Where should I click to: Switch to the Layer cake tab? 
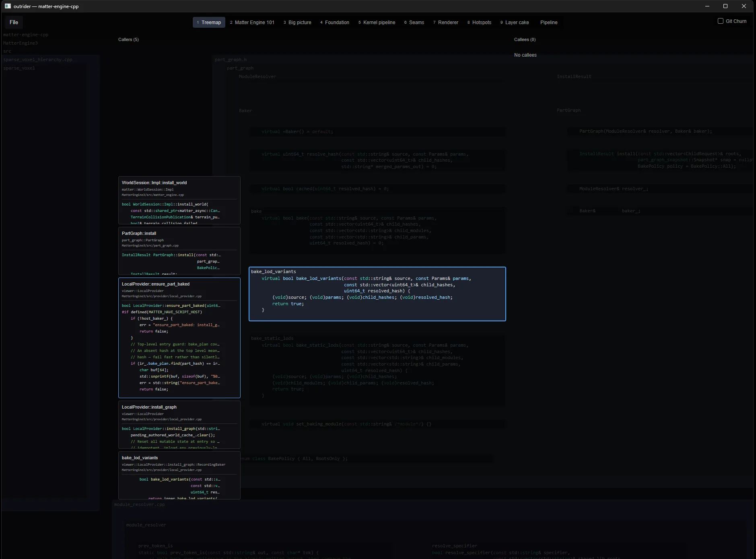(515, 23)
